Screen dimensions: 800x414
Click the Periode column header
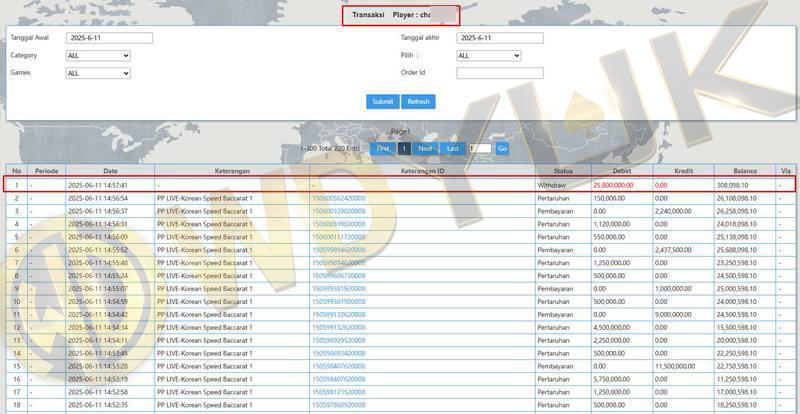(x=46, y=171)
